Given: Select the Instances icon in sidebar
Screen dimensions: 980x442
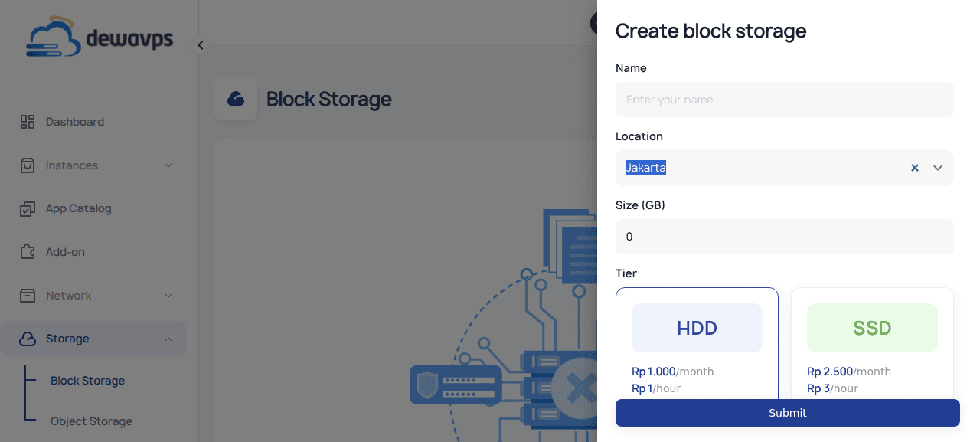Looking at the screenshot, I should click(27, 165).
